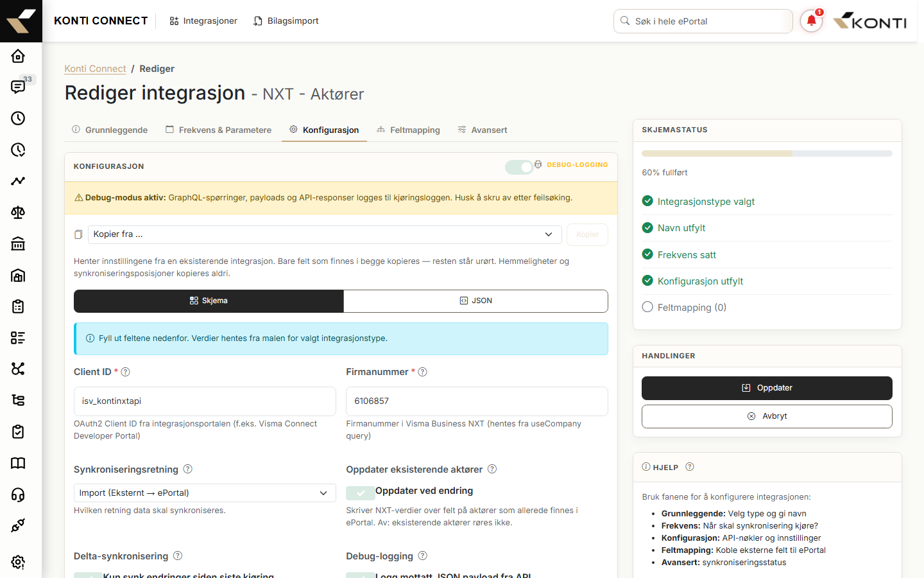
Task: Click help icon beside Debug-logging field label
Action: (422, 556)
